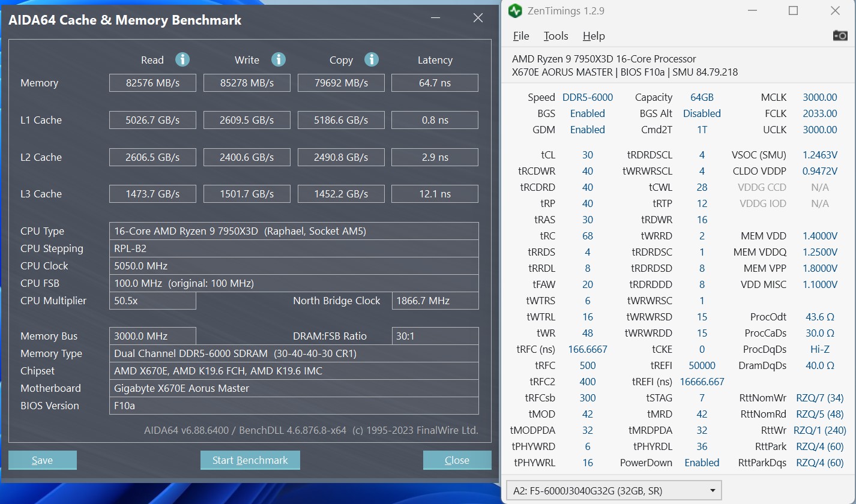
Task: Click the BGS Alt value Disabled
Action: (702, 113)
